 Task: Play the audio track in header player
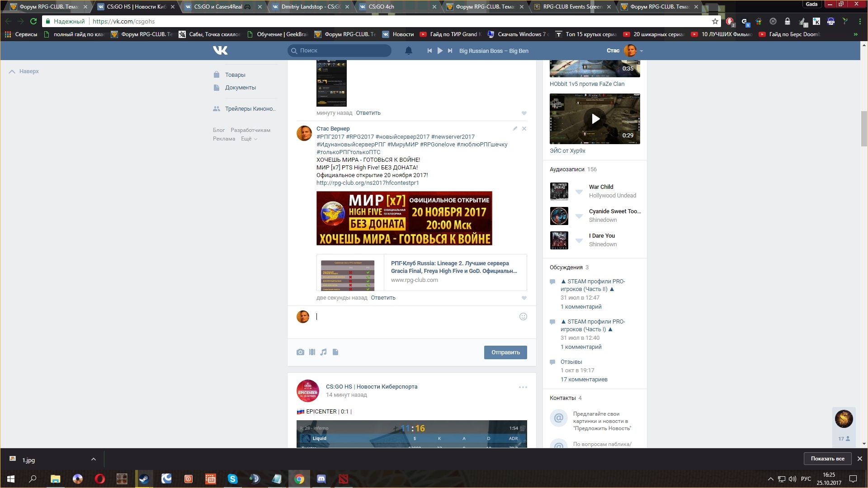click(439, 51)
